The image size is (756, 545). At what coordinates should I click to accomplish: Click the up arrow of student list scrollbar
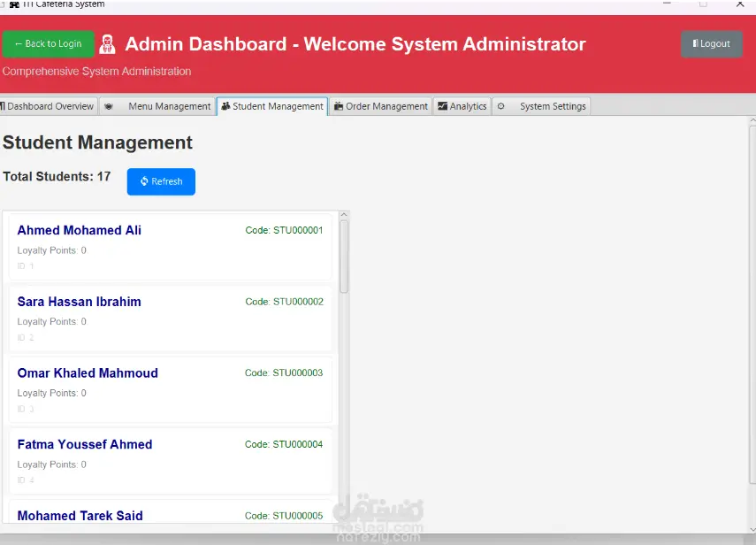coord(344,215)
